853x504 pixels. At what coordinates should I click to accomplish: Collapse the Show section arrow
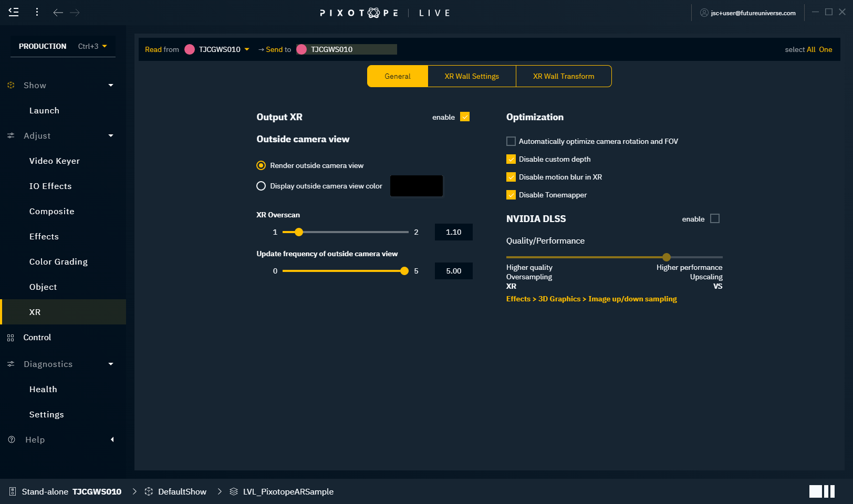click(111, 85)
